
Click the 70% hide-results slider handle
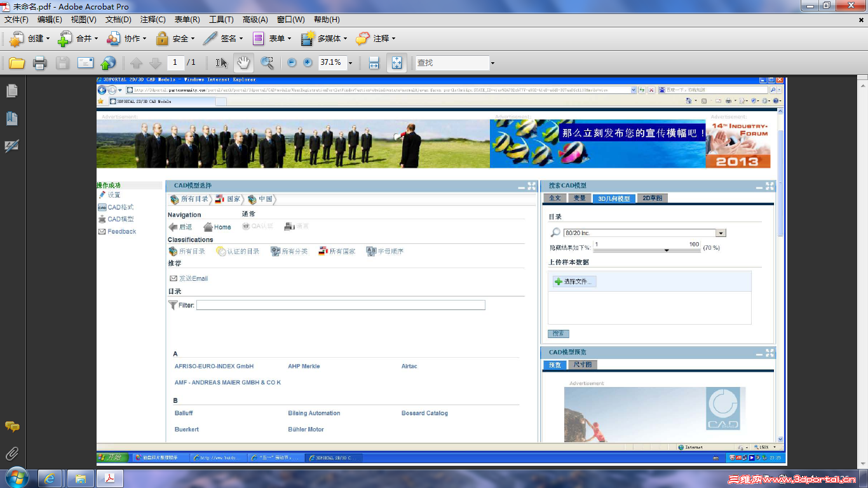(x=667, y=250)
